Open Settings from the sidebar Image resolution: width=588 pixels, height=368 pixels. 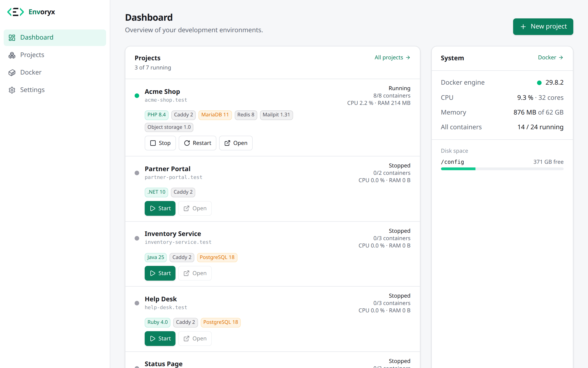(x=55, y=90)
